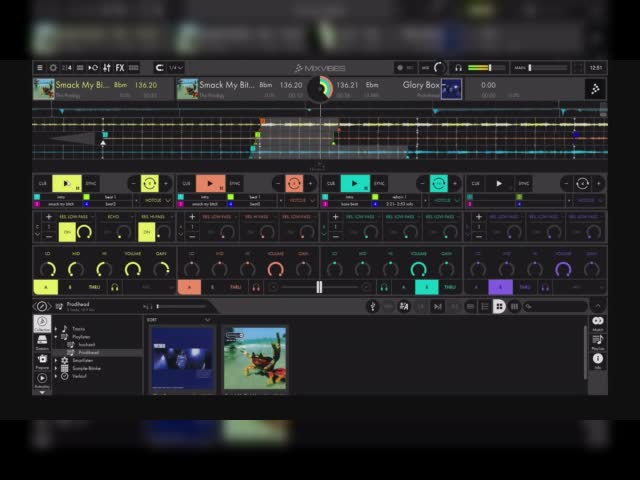Viewport: 640px width, 480px height.
Task: Toggle the purple deck loop button
Action: click(x=582, y=184)
